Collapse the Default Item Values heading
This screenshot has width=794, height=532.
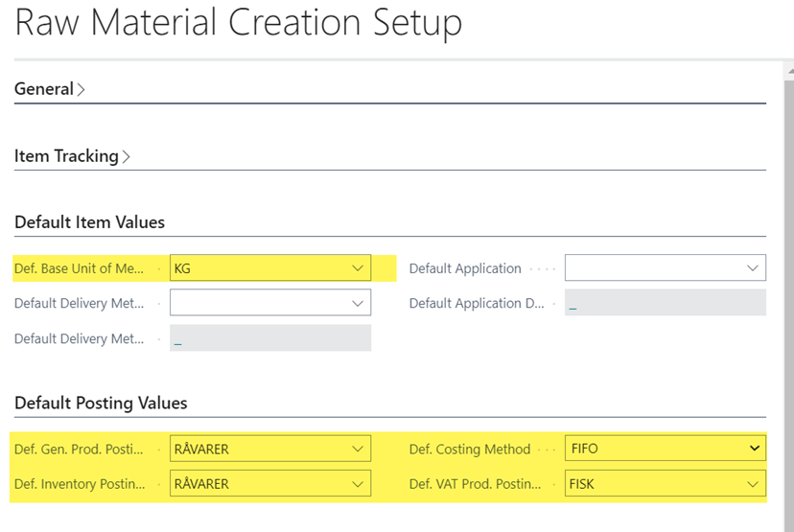(89, 222)
